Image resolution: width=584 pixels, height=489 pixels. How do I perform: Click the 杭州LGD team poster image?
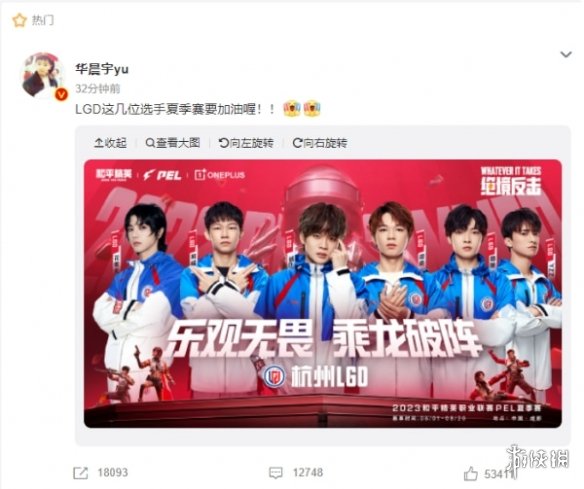pyautogui.click(x=323, y=293)
